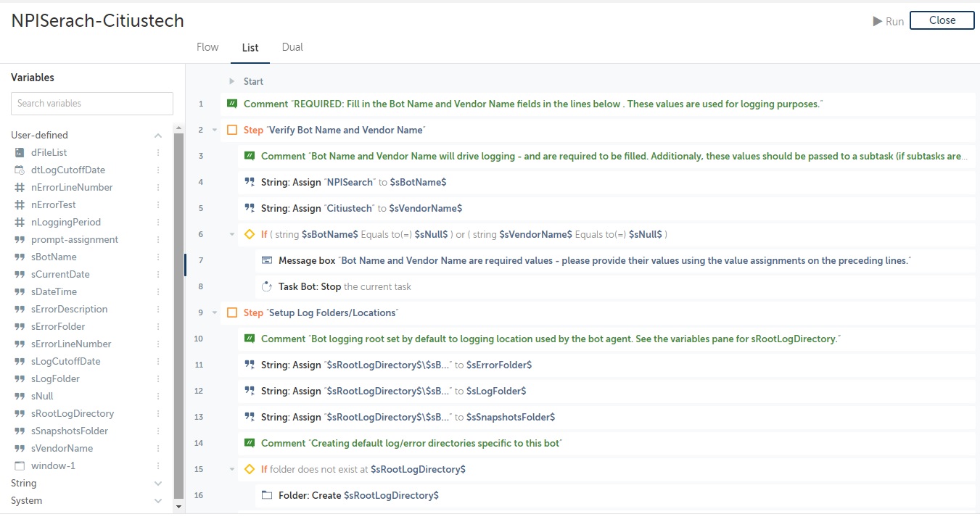This screenshot has width=980, height=522.
Task: Click the String Assign icon on line 4
Action: (250, 182)
